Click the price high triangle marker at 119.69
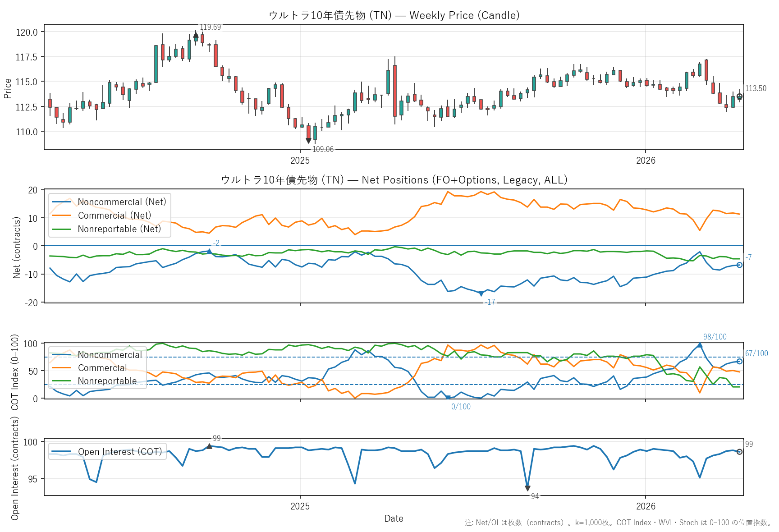The height and width of the screenshot is (532, 779). coord(196,35)
